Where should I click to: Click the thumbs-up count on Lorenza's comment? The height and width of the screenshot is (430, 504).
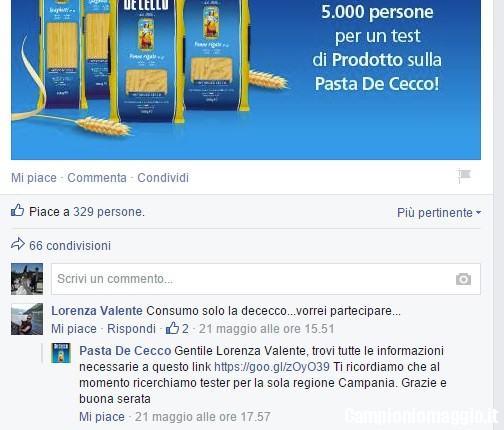pos(177,328)
